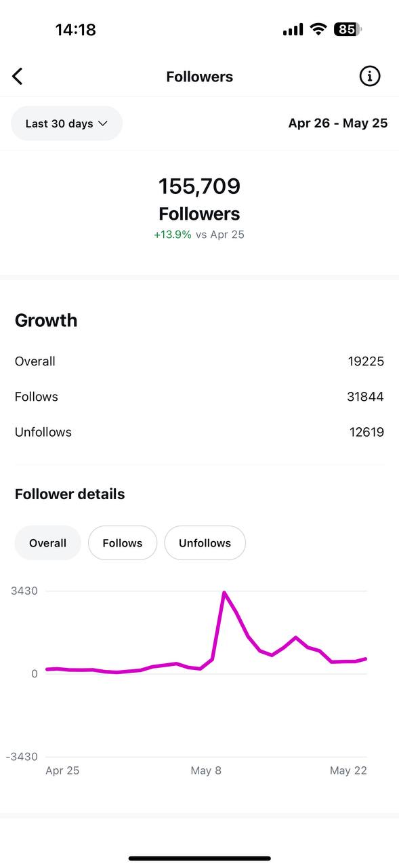This screenshot has height=868, width=399.
Task: Open the info circle icon
Action: pos(369,77)
